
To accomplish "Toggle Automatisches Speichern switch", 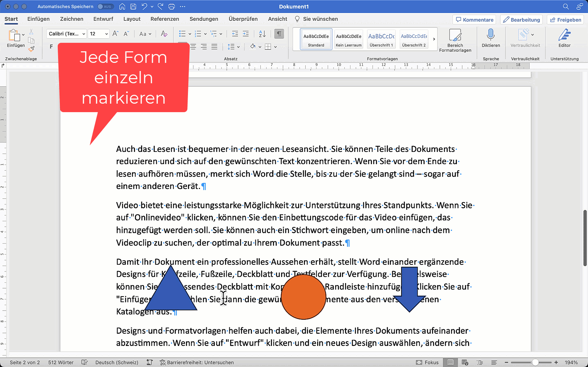I will point(105,6).
